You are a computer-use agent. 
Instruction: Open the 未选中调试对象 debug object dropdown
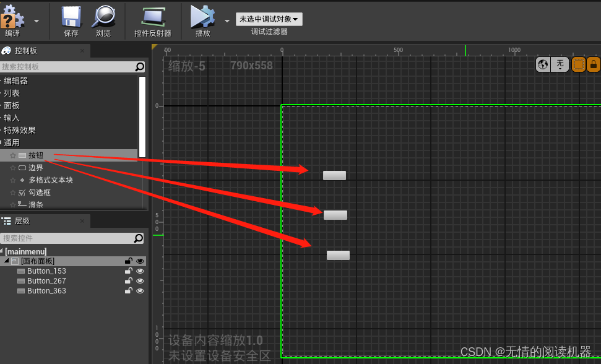tap(269, 19)
